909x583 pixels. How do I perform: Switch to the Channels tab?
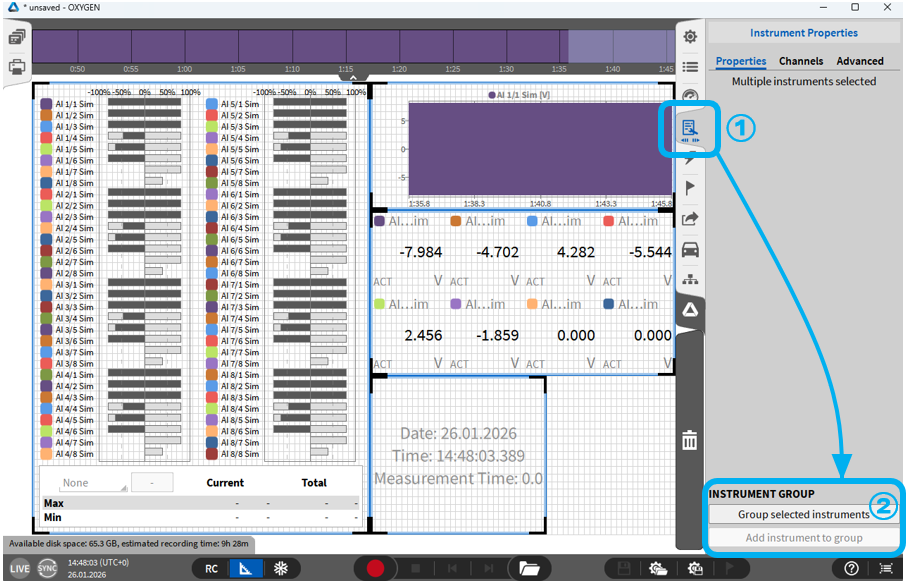click(x=801, y=61)
